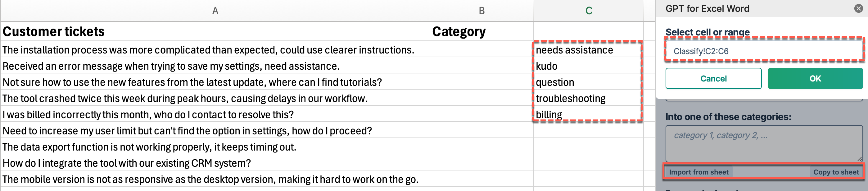Click OK to confirm the range
The height and width of the screenshot is (191, 868).
(x=815, y=78)
